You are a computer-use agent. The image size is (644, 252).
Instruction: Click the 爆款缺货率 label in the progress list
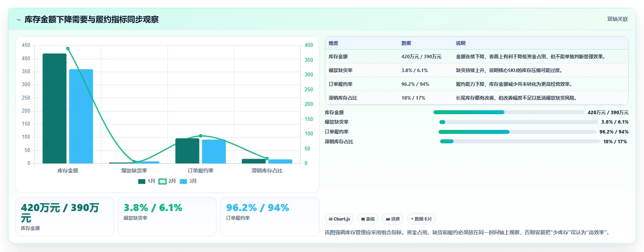point(337,122)
